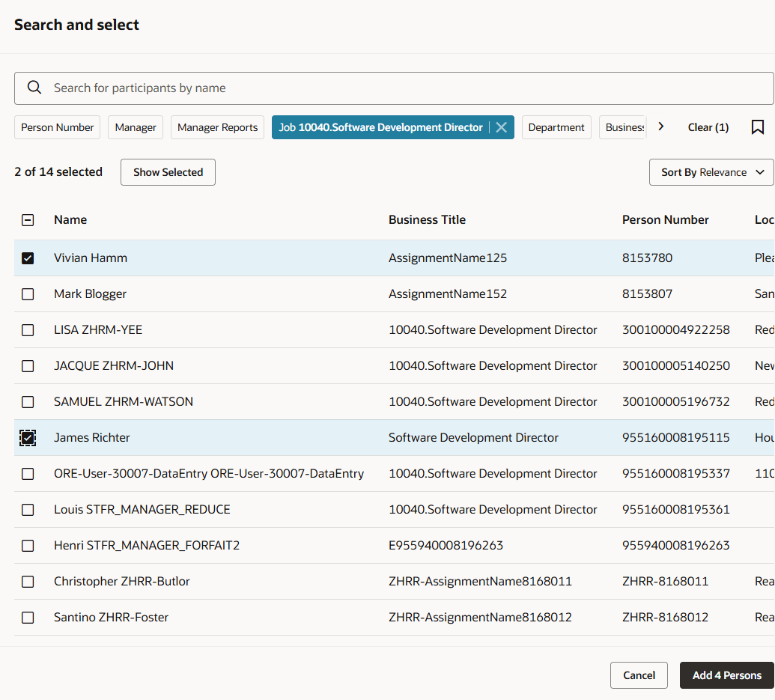Check Louis STFR_MANAGER_REDUCE checkbox
Viewport: 775px width, 700px height.
28,510
